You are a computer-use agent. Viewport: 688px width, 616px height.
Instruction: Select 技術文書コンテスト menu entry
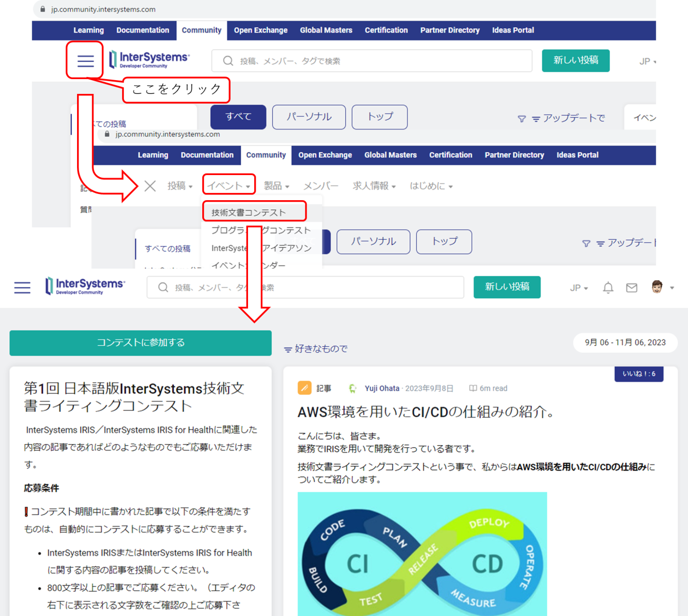(249, 213)
